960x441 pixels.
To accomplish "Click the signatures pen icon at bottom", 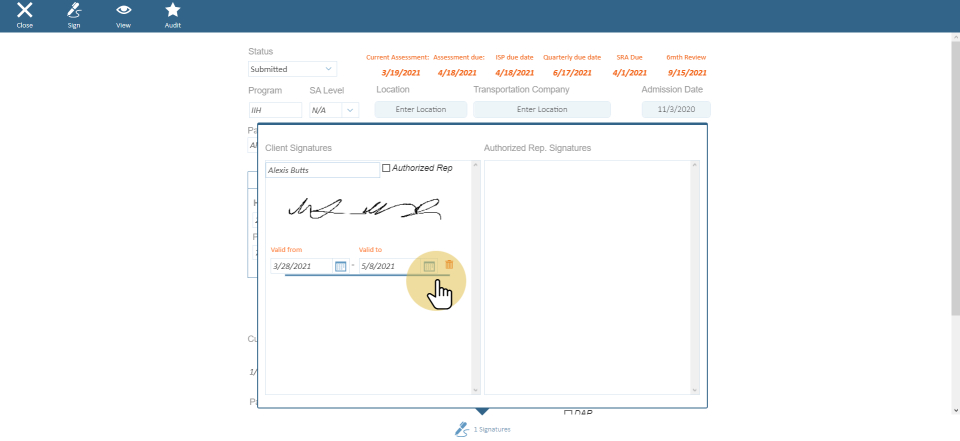I will (x=461, y=428).
